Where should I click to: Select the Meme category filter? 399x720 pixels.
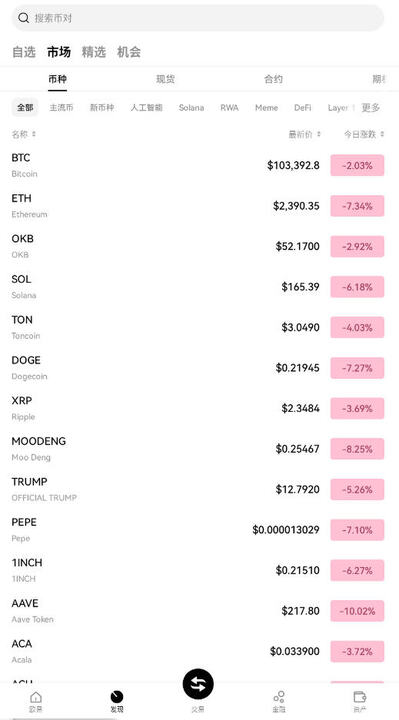click(266, 107)
